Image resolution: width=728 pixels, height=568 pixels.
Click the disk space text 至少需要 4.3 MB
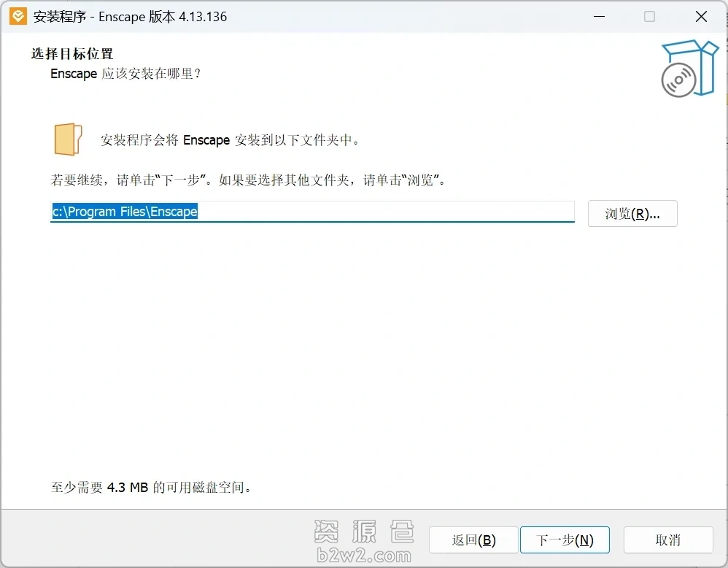coord(151,488)
